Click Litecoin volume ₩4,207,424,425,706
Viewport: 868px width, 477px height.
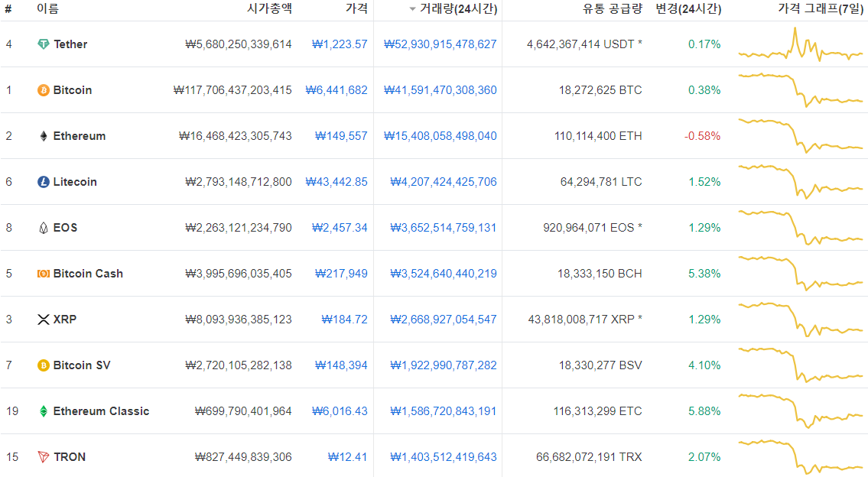pyautogui.click(x=444, y=182)
